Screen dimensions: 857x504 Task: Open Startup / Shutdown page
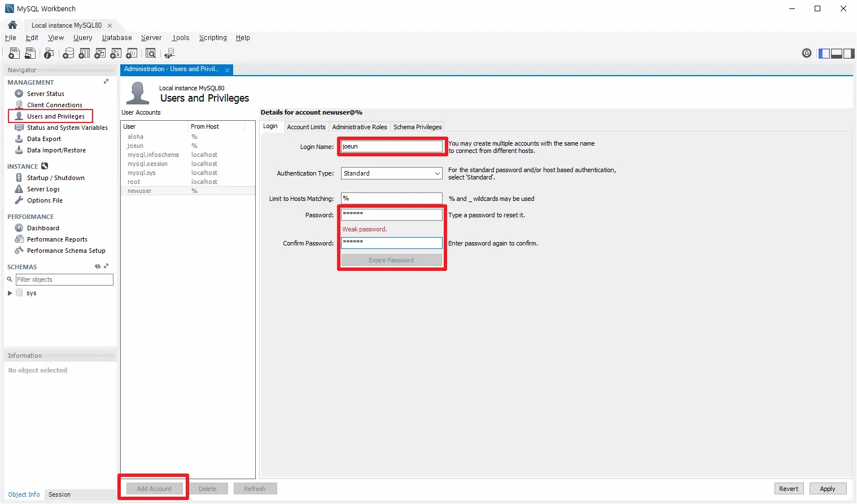pyautogui.click(x=55, y=178)
